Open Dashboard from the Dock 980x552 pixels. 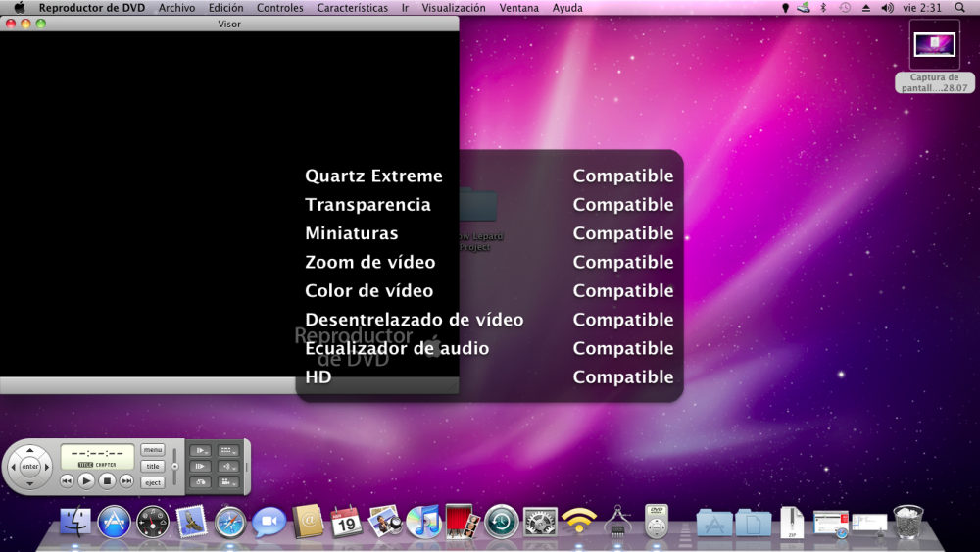click(x=153, y=522)
